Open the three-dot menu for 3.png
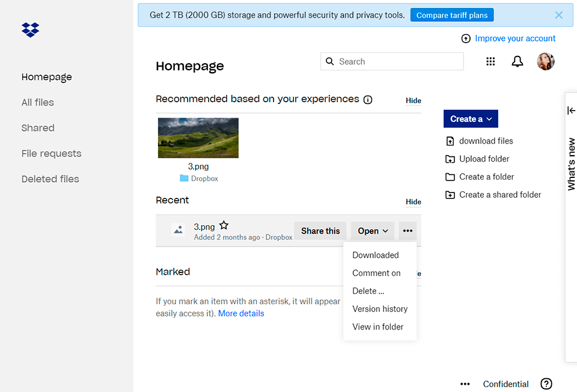Screen dimensions: 577x392 pos(408,230)
